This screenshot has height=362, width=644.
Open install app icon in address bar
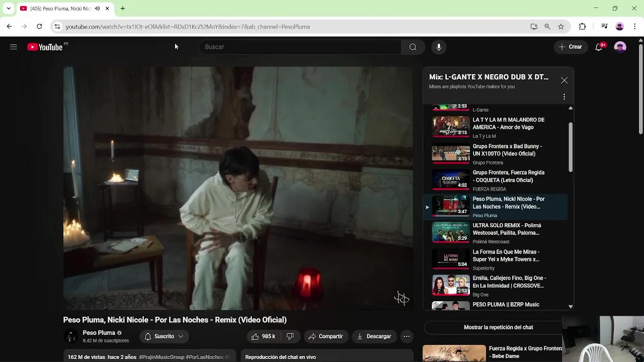534,27
